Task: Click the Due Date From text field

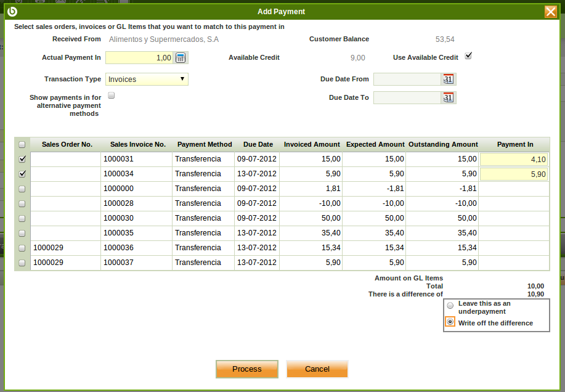Action: [x=407, y=79]
